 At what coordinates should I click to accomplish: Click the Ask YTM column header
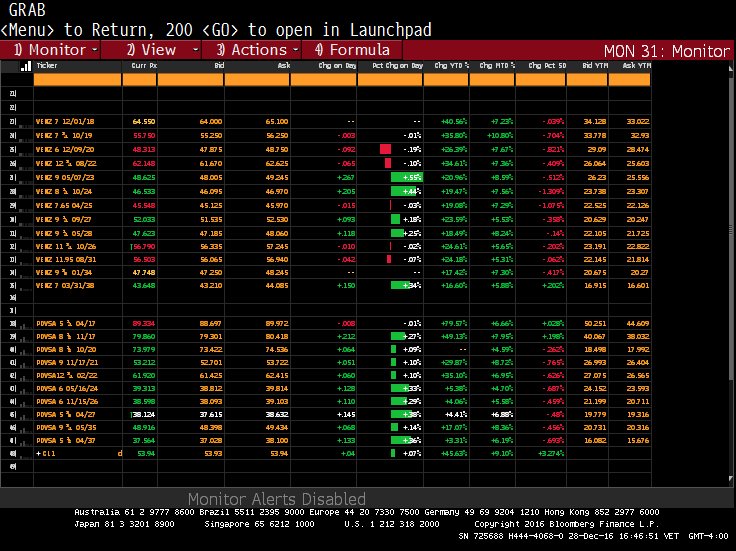click(x=636, y=66)
